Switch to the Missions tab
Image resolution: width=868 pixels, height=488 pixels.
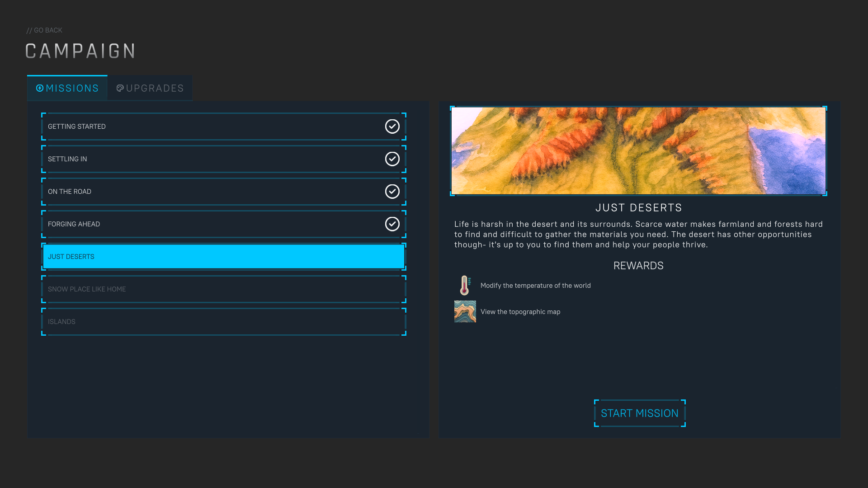click(67, 88)
